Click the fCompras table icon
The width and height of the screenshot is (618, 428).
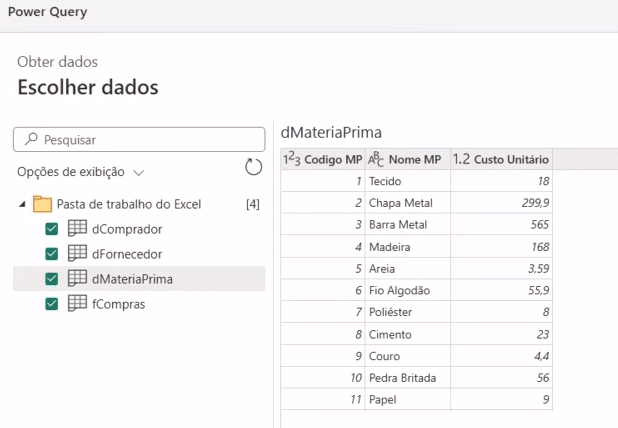click(77, 303)
